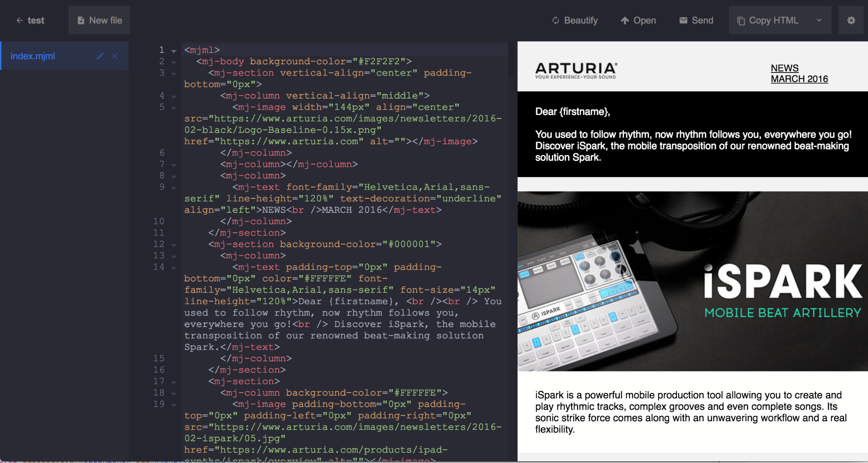Click the Beautify refresh icon
The height and width of the screenshot is (463, 868).
[555, 20]
